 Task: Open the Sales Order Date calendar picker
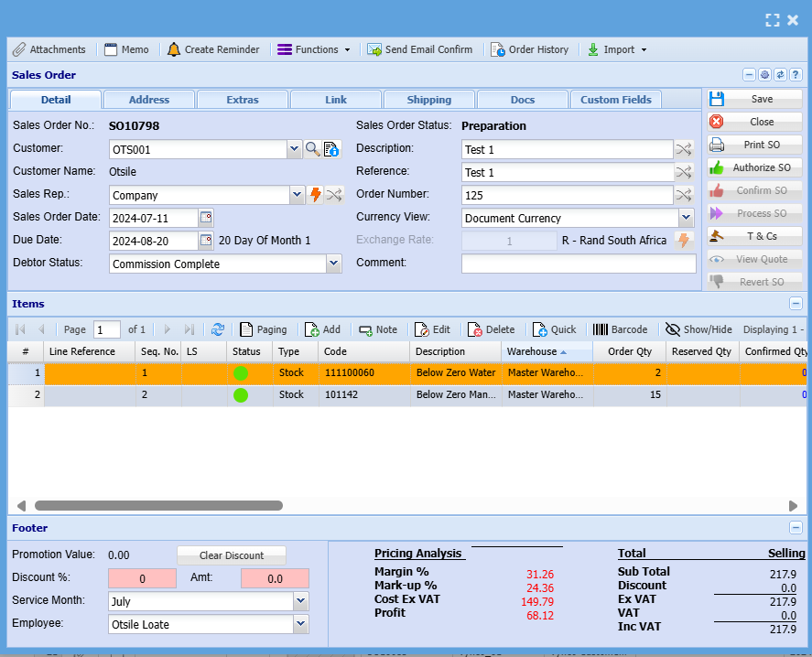pos(206,218)
